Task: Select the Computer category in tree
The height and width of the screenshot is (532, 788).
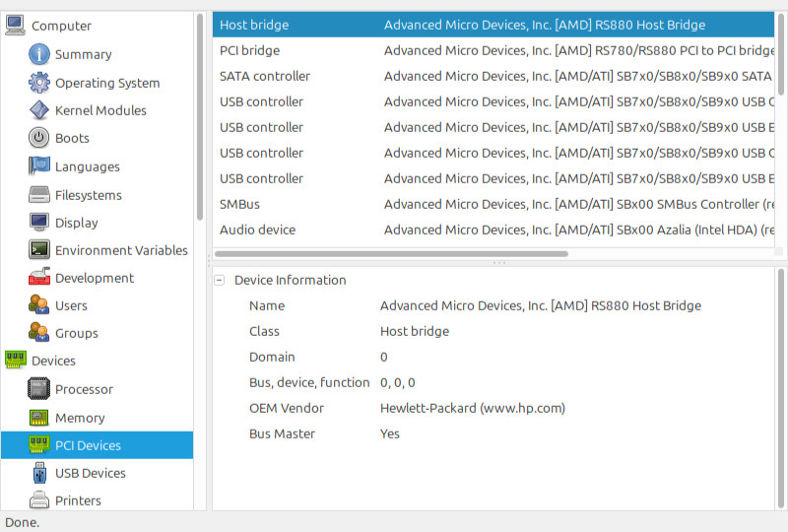Action: pos(62,26)
